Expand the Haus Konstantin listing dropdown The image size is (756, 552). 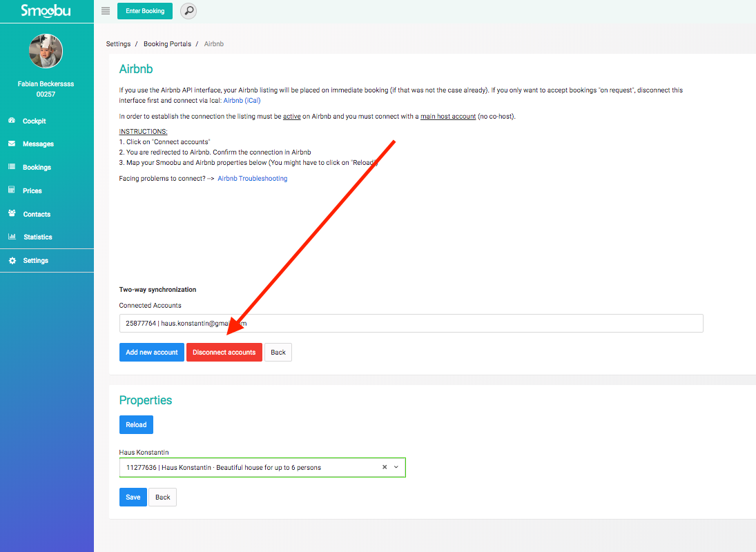pos(396,467)
